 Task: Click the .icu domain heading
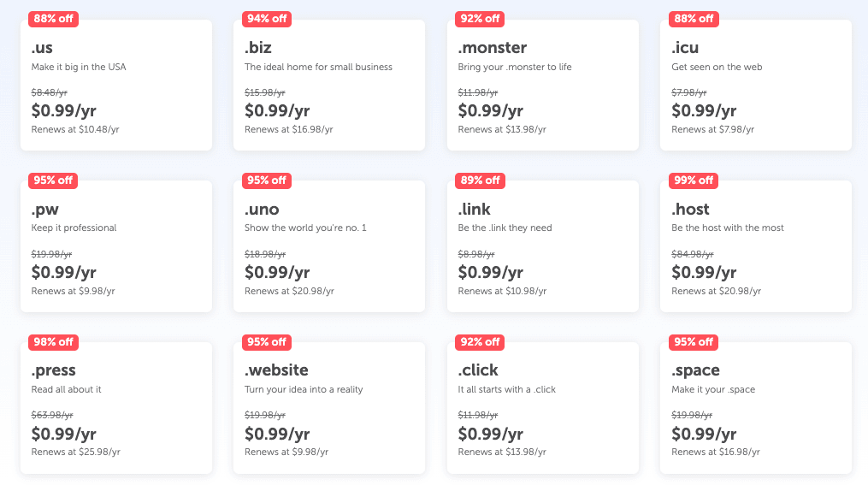pos(685,48)
